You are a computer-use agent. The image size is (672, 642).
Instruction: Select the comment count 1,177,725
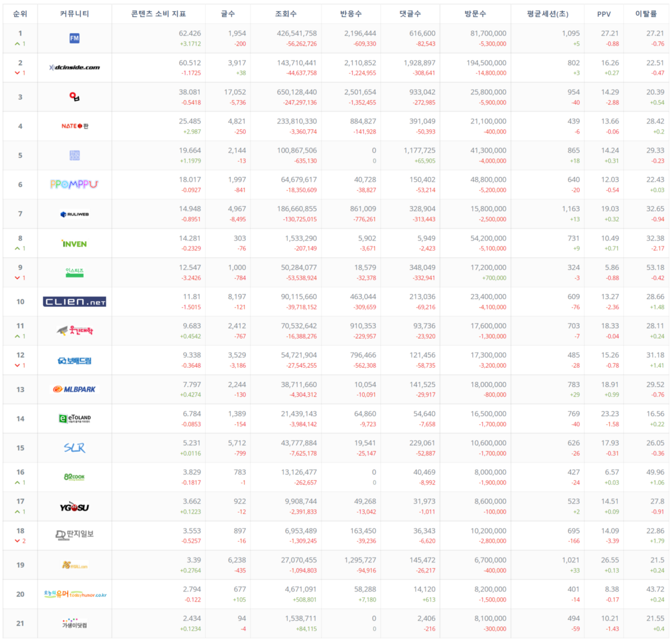pyautogui.click(x=419, y=151)
